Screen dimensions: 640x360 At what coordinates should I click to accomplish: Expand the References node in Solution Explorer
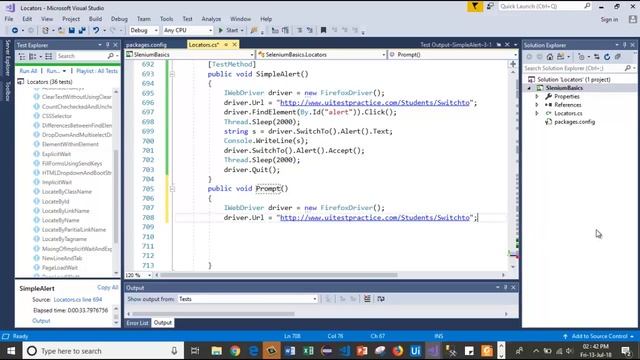(537, 105)
